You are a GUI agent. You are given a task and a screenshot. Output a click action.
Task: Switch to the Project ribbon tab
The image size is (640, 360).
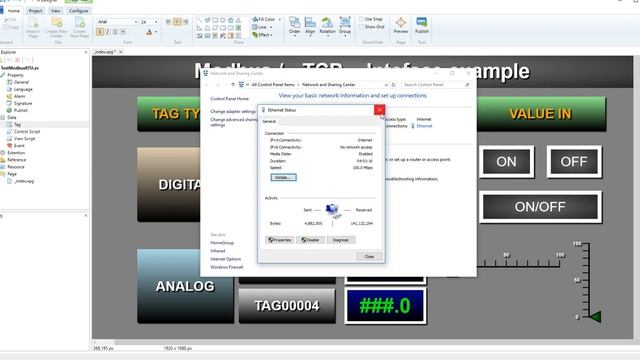coord(35,11)
